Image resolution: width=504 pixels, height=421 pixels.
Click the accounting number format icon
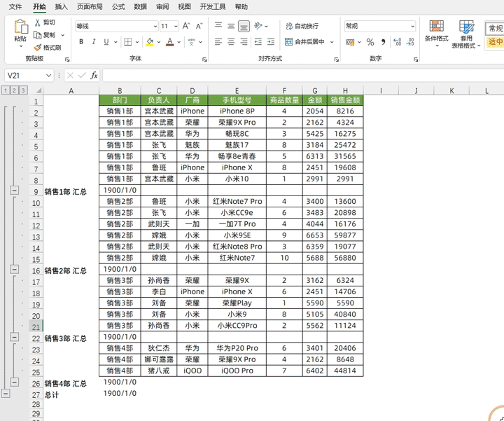[350, 42]
